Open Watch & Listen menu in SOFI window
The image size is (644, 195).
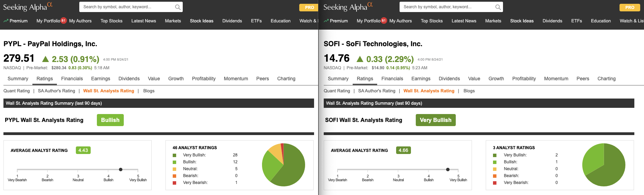click(x=632, y=21)
